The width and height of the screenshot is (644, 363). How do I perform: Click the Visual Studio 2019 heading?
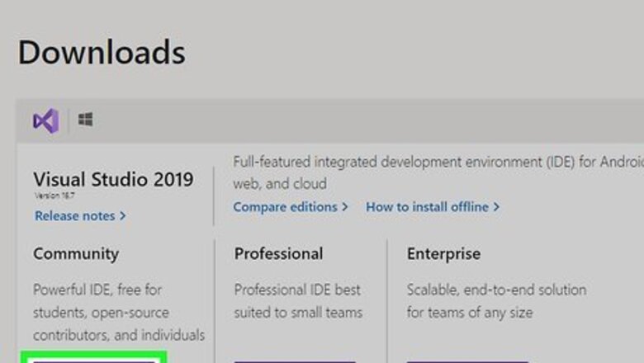(x=113, y=179)
